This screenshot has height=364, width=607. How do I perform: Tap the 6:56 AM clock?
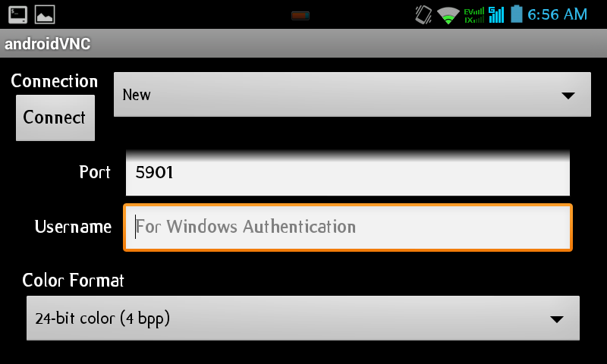coord(558,14)
